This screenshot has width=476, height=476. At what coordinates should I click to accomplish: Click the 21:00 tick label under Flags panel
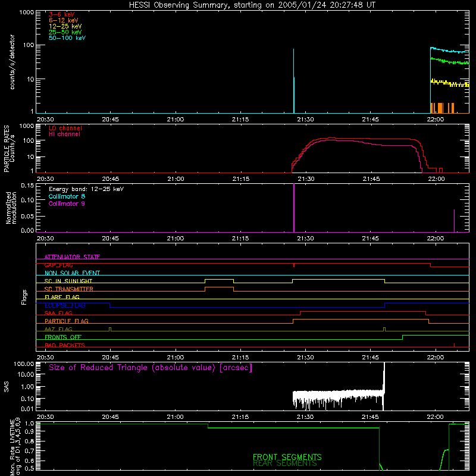pyautogui.click(x=175, y=358)
